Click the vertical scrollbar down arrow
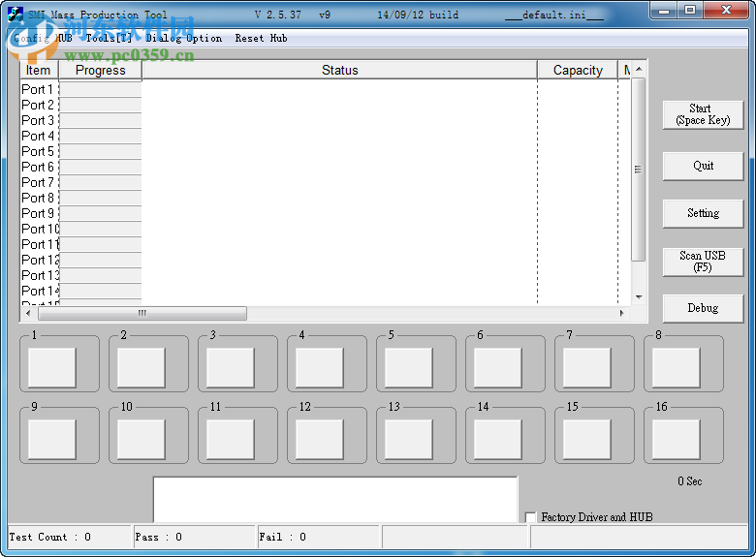 639,297
